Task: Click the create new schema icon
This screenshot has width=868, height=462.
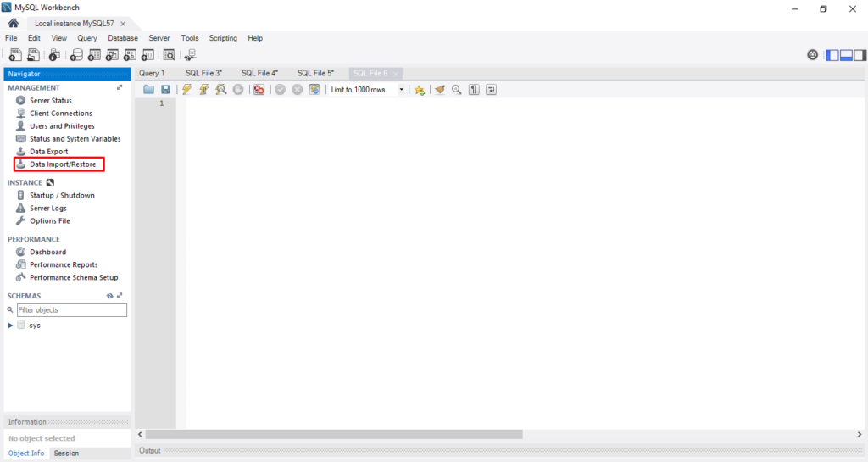Action: tap(76, 55)
